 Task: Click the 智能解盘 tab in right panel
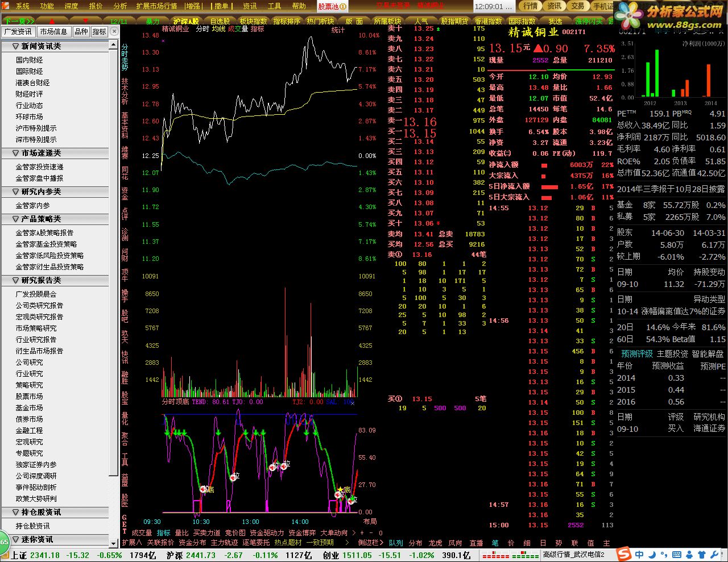(x=708, y=353)
